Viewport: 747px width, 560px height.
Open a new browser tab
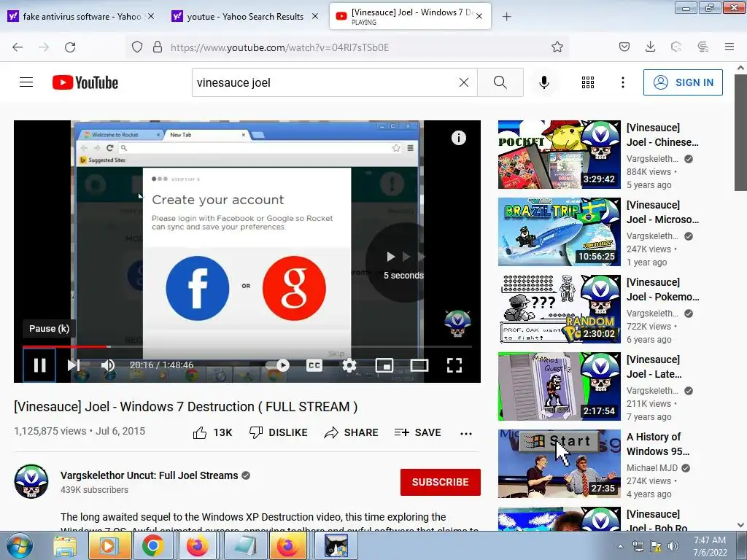coord(507,17)
